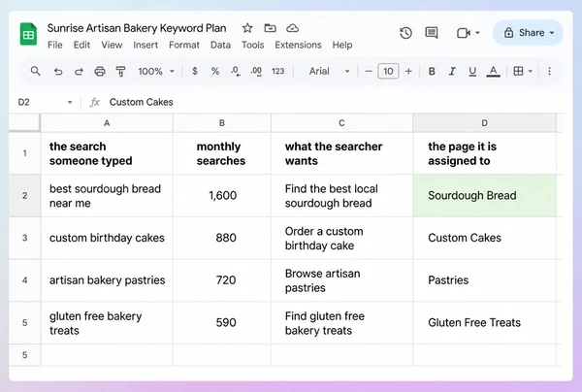Open the File menu
This screenshot has width=582, height=392.
(x=55, y=45)
